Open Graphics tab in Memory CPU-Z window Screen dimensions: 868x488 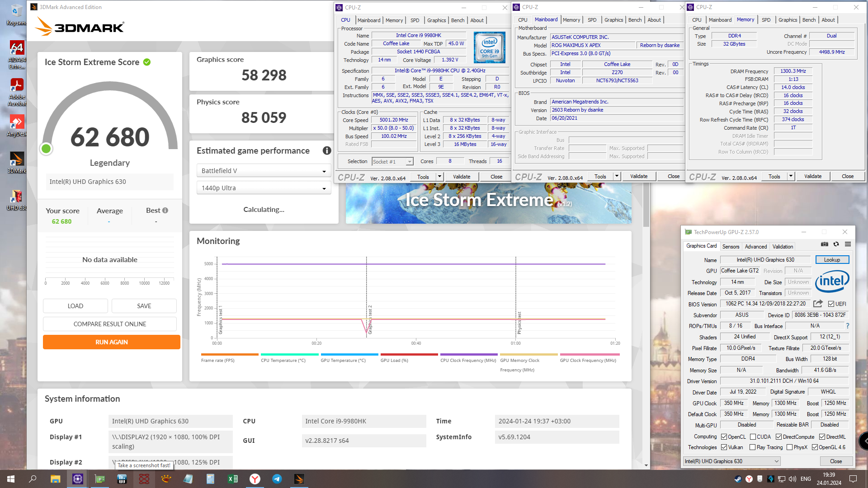point(788,20)
